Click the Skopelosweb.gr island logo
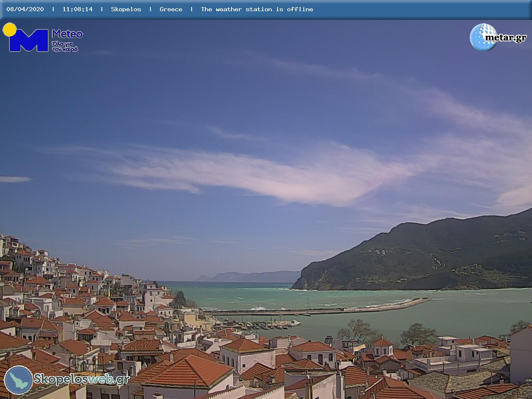This screenshot has height=399, width=532. click(19, 380)
